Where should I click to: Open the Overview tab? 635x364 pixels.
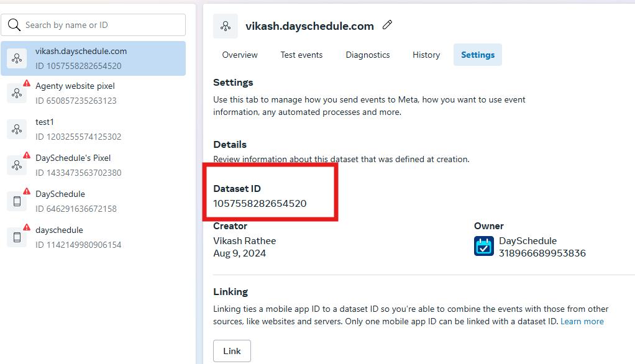point(240,55)
